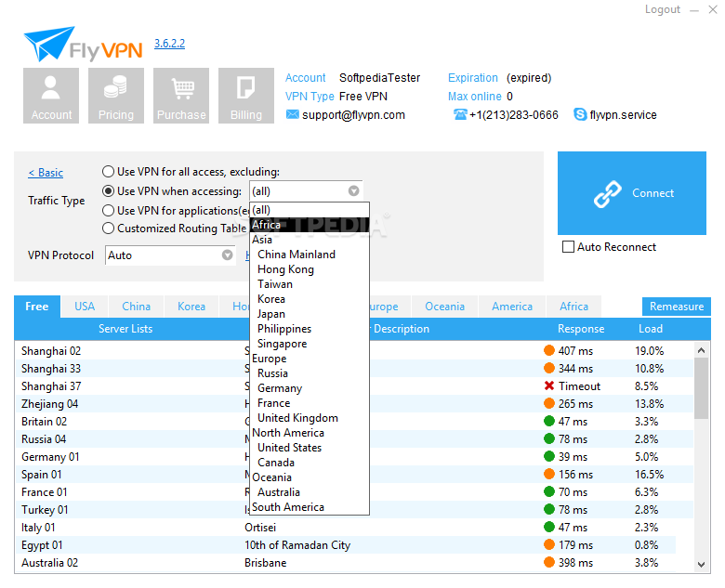Click green status dot for Russia 04
The image size is (725, 588).
(x=549, y=438)
